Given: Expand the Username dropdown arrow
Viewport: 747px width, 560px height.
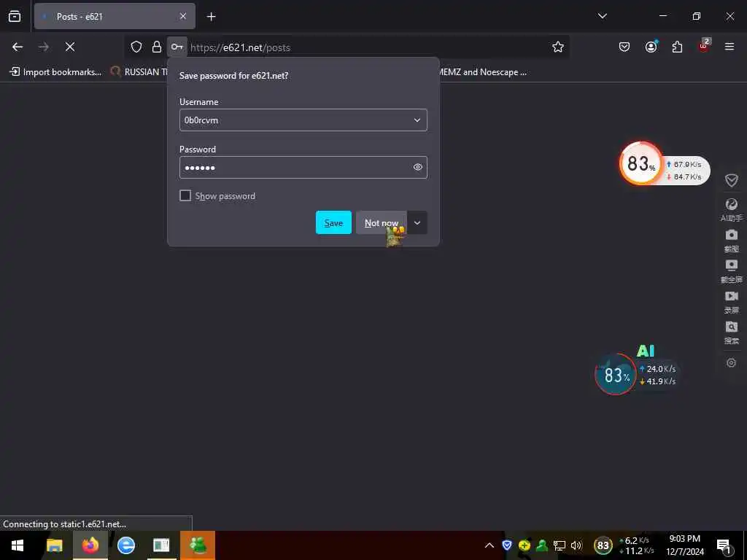Looking at the screenshot, I should 417,120.
